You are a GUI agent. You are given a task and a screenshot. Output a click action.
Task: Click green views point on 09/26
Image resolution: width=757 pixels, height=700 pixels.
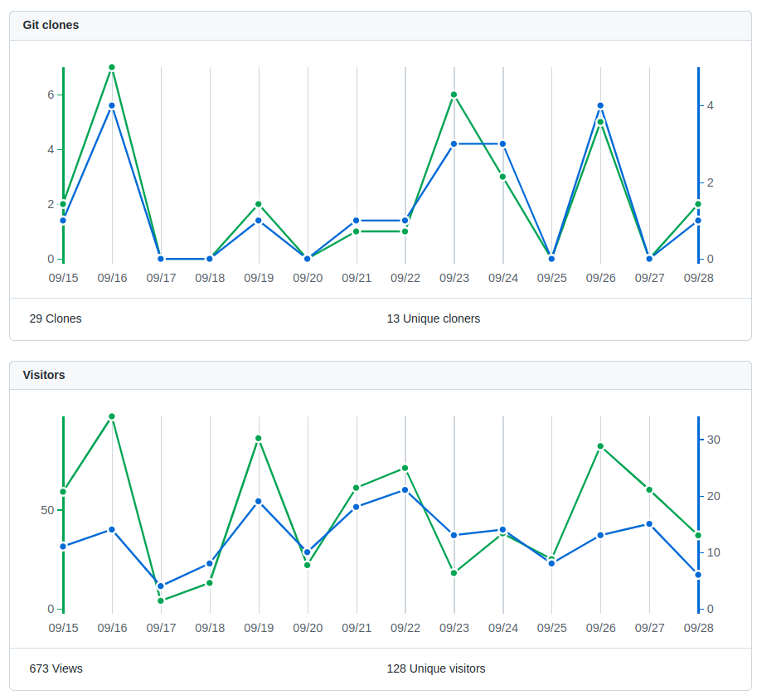click(600, 447)
